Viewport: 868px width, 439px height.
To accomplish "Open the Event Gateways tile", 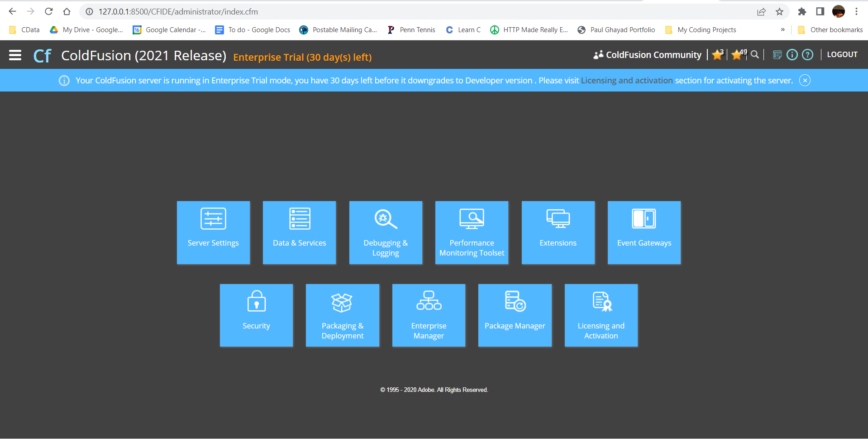I will (644, 232).
